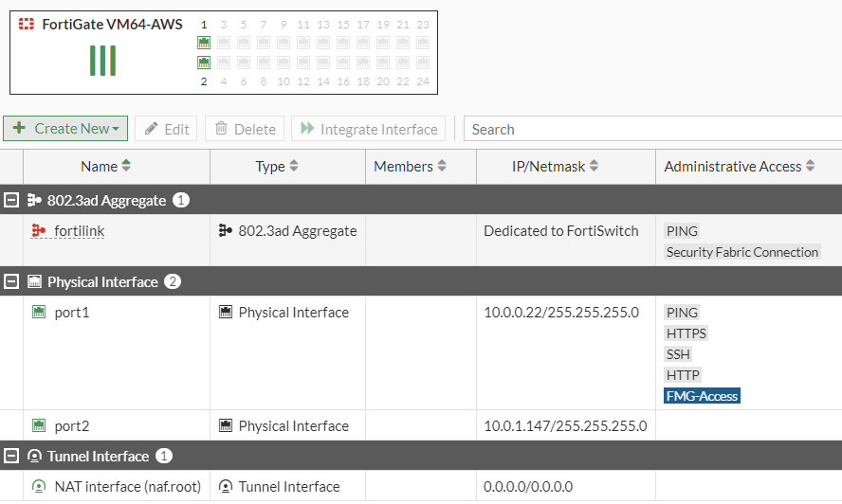Select the NAT interface (naf.root) name

[x=128, y=486]
